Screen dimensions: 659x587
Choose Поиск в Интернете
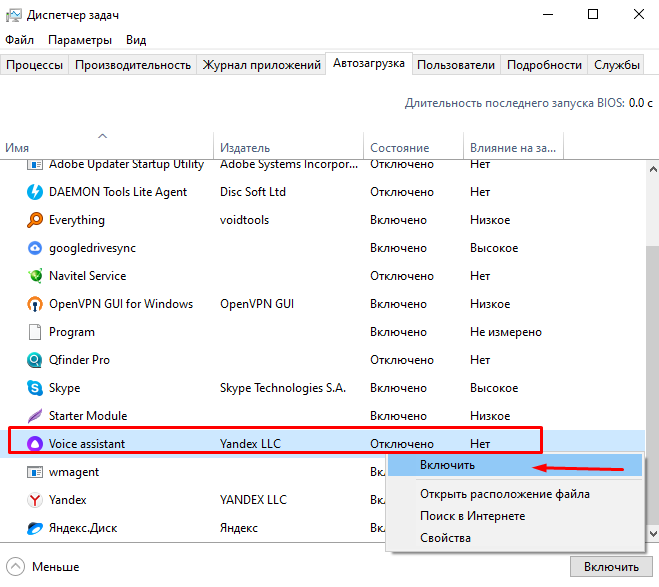pos(515,516)
